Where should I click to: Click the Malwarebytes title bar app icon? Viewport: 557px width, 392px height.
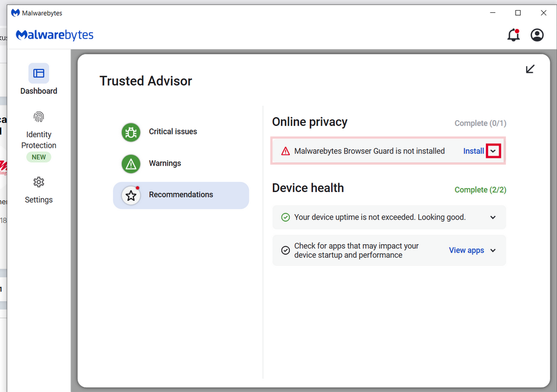15,13
